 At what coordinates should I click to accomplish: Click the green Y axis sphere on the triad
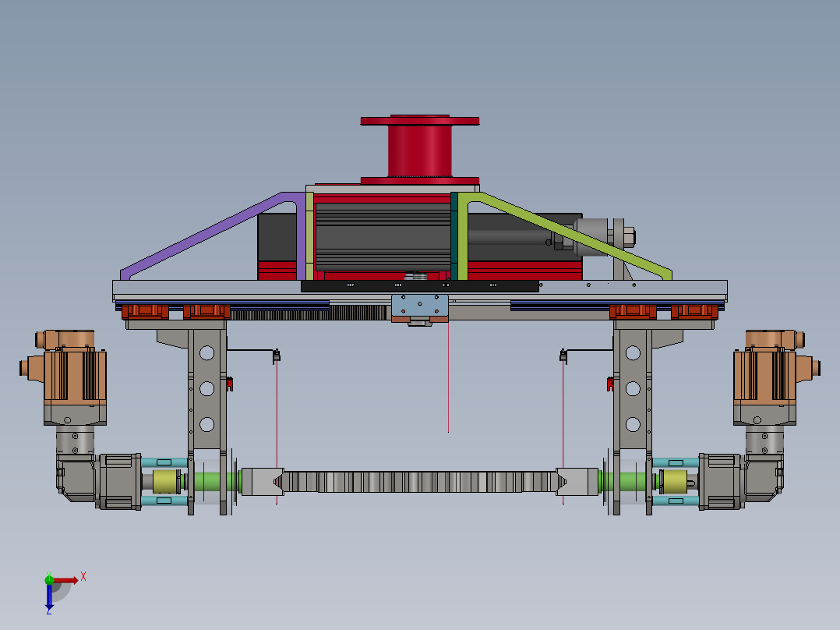coord(49,580)
